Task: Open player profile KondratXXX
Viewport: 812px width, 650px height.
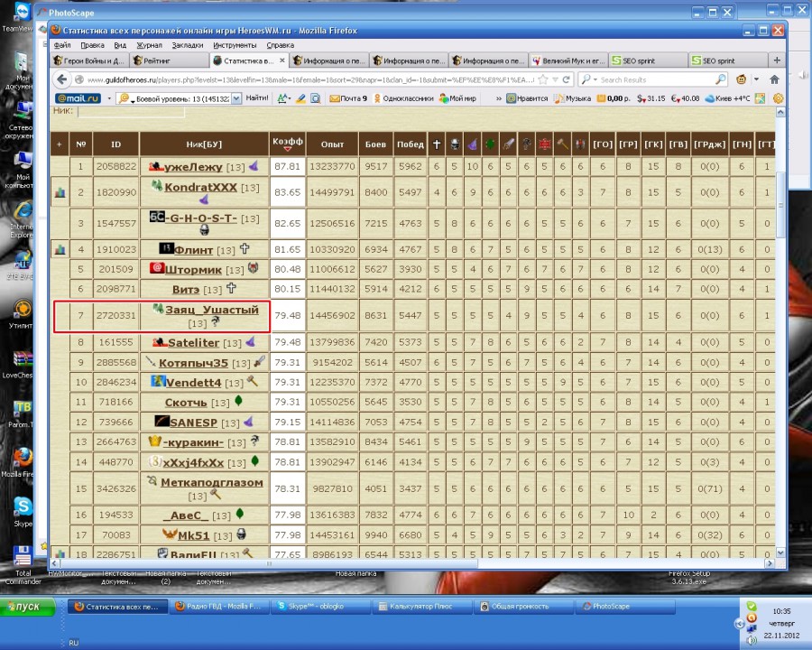Action: [x=200, y=187]
